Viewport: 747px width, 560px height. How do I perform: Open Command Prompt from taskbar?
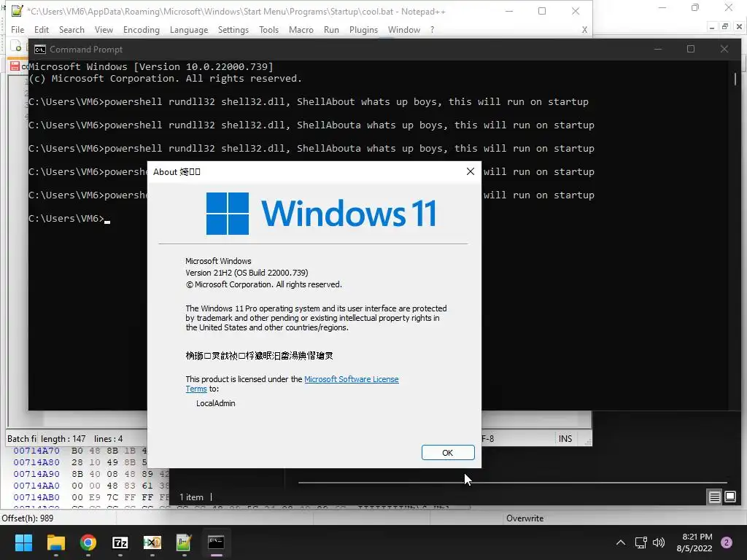tap(216, 542)
